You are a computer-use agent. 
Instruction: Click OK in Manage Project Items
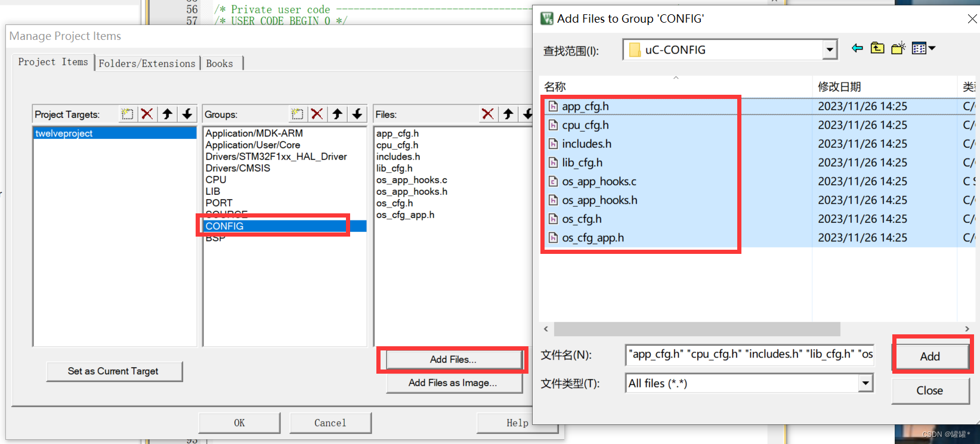tap(239, 423)
